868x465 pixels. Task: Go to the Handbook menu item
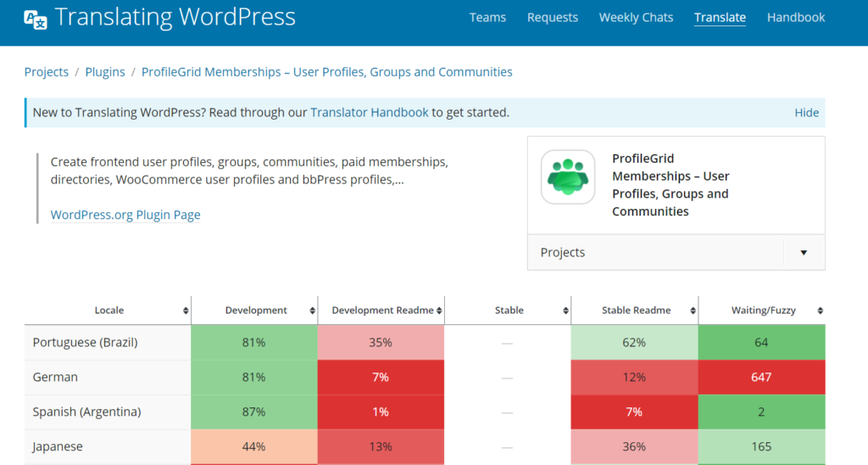tap(795, 18)
